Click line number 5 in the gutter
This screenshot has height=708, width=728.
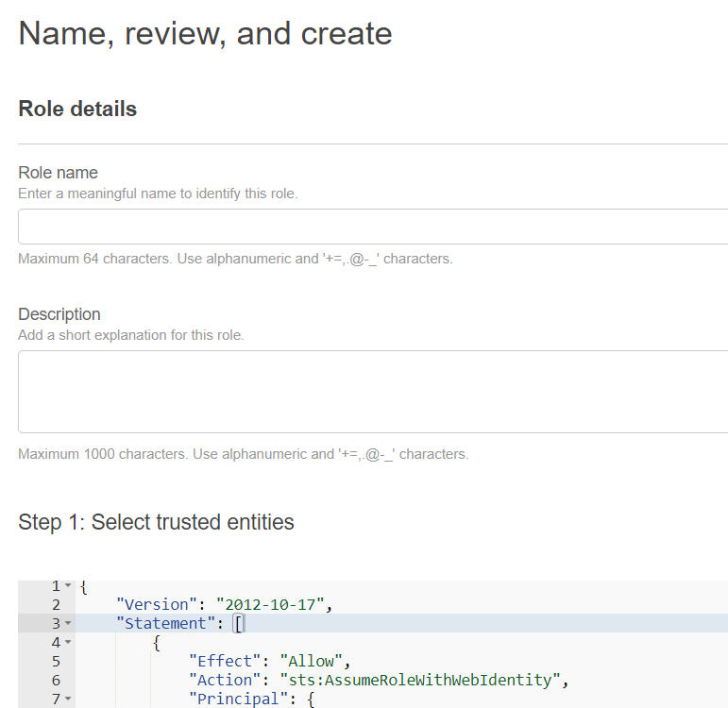click(x=56, y=661)
